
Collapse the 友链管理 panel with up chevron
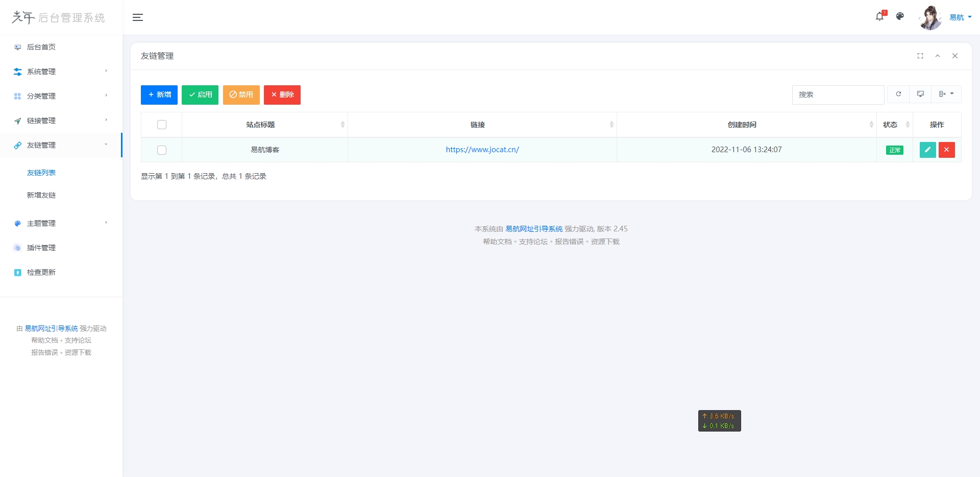938,56
